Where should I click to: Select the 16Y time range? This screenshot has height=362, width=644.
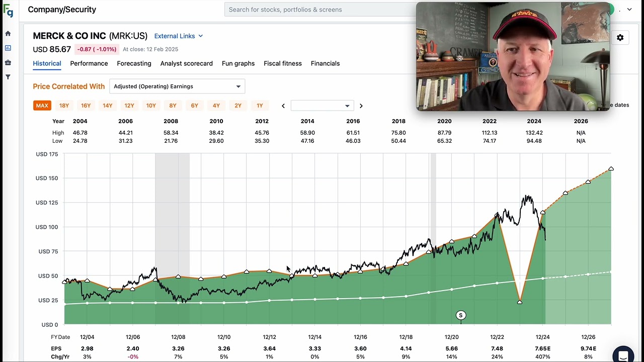tap(86, 106)
